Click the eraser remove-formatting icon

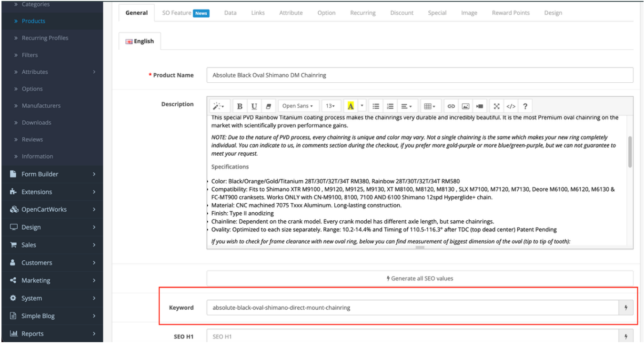pos(268,106)
